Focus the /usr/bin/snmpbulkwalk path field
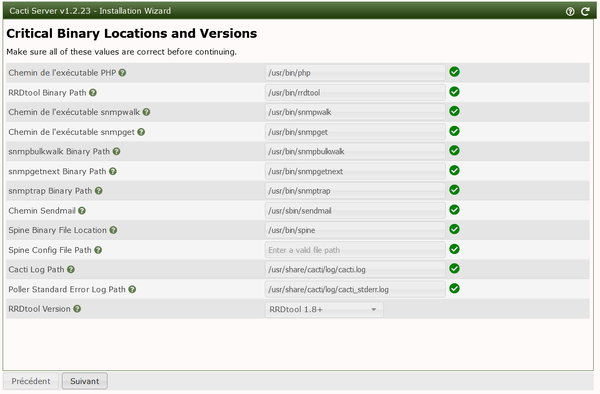Image resolution: width=600 pixels, height=394 pixels. (x=355, y=151)
